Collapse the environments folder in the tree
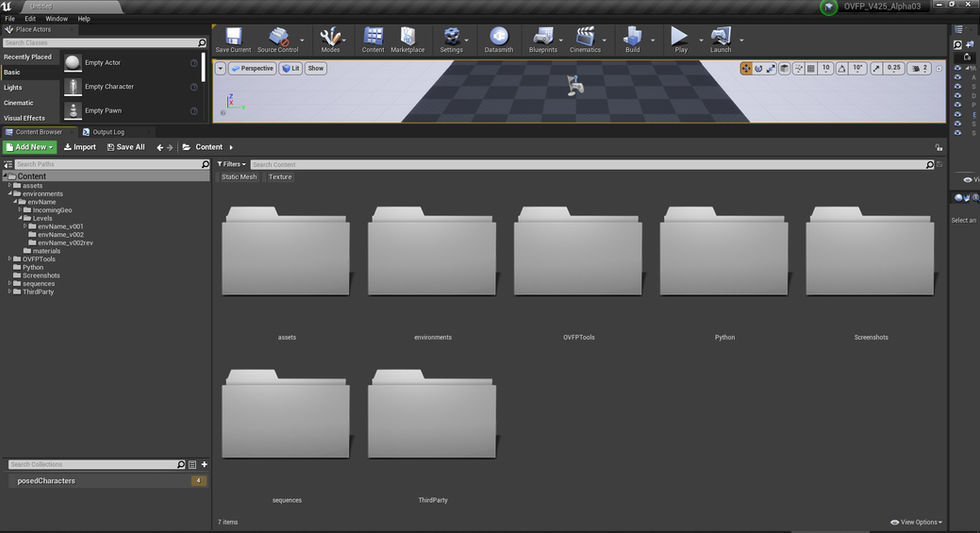The width and height of the screenshot is (980, 533). (x=9, y=194)
